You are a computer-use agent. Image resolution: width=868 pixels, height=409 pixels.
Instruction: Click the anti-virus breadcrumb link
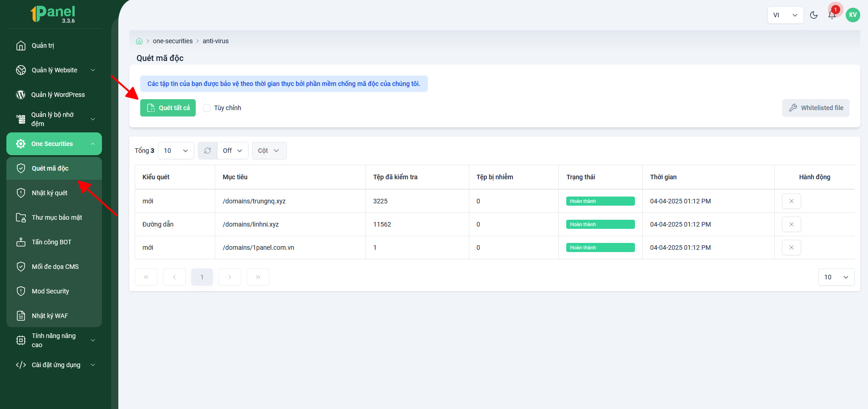point(216,41)
